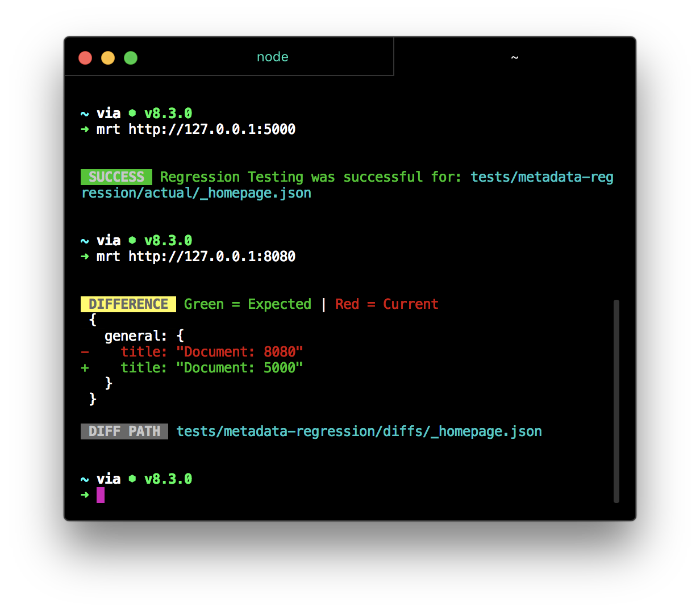The image size is (700, 612).
Task: Click 'Green = Expected' legend text
Action: pos(248,304)
